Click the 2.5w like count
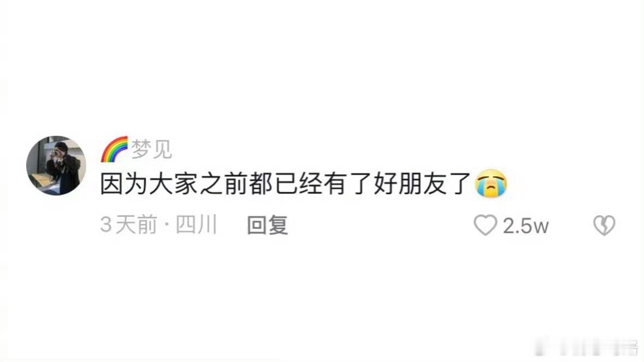Screen dimensions: 644x362 pyautogui.click(x=525, y=225)
